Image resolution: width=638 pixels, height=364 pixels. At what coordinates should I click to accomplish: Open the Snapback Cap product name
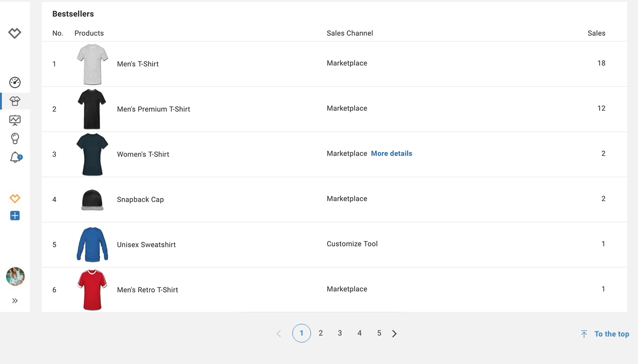pos(140,200)
